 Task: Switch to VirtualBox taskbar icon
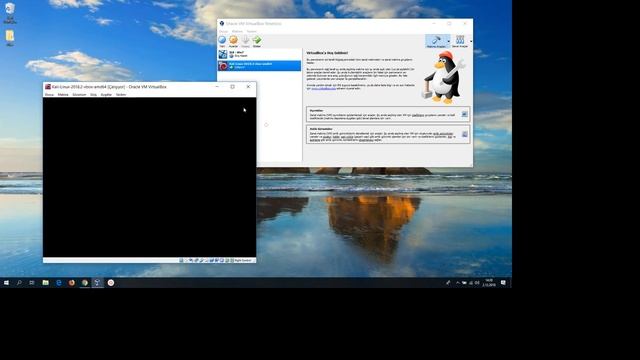[98, 282]
